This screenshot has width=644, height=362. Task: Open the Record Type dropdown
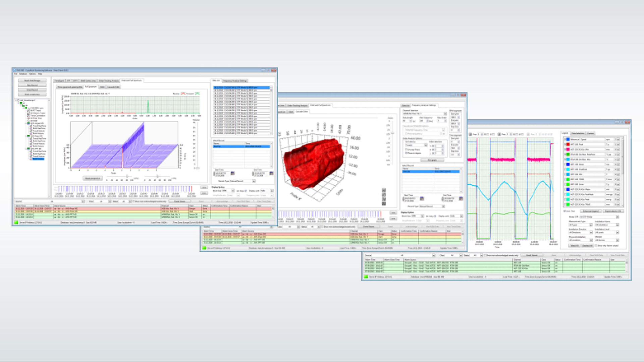click(254, 181)
